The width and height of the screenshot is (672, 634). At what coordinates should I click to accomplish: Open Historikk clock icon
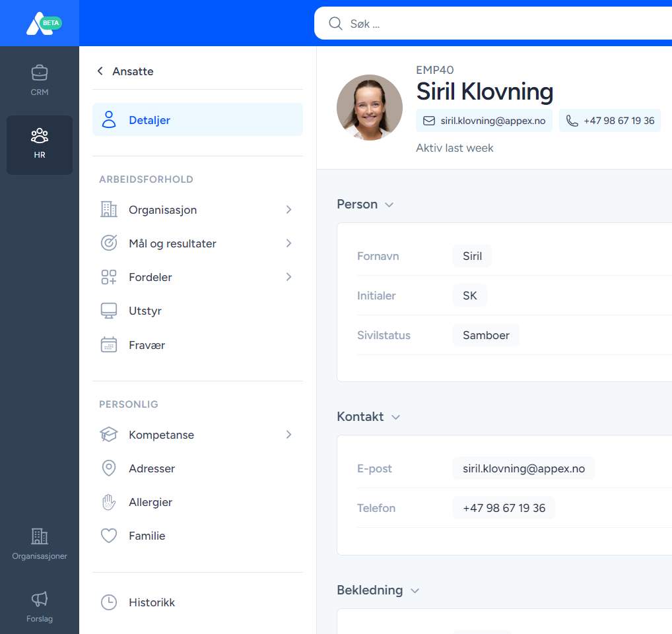click(x=109, y=603)
